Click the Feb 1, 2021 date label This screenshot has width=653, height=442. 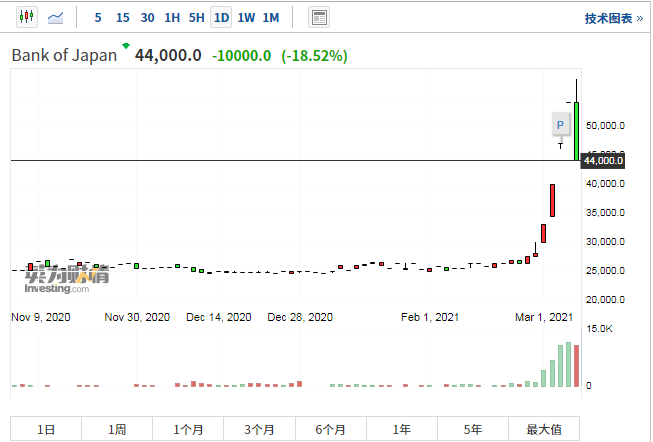point(430,317)
